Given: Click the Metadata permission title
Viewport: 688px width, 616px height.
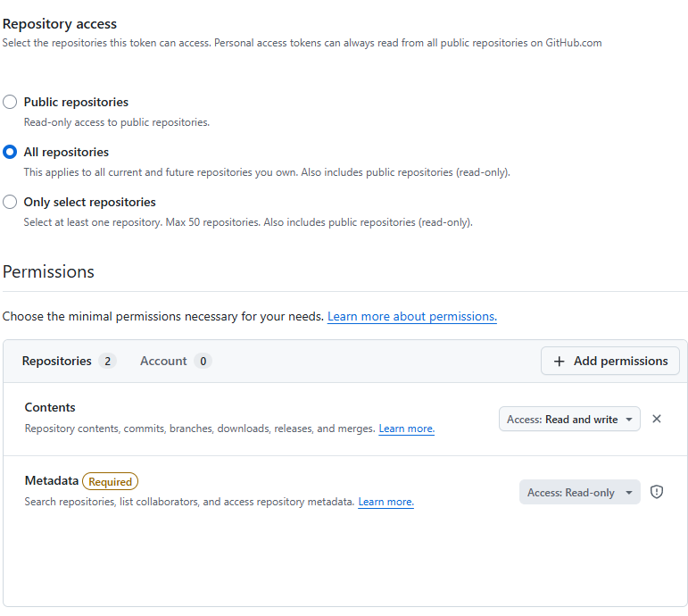Looking at the screenshot, I should [x=51, y=481].
